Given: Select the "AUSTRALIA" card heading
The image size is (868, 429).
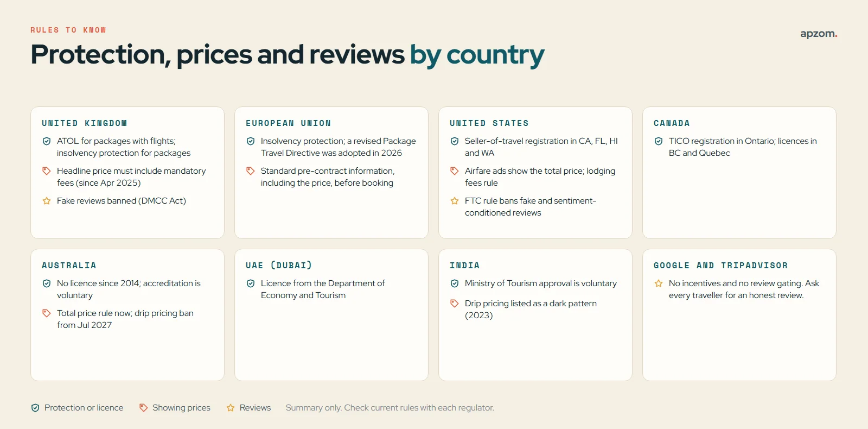Looking at the screenshot, I should point(69,266).
